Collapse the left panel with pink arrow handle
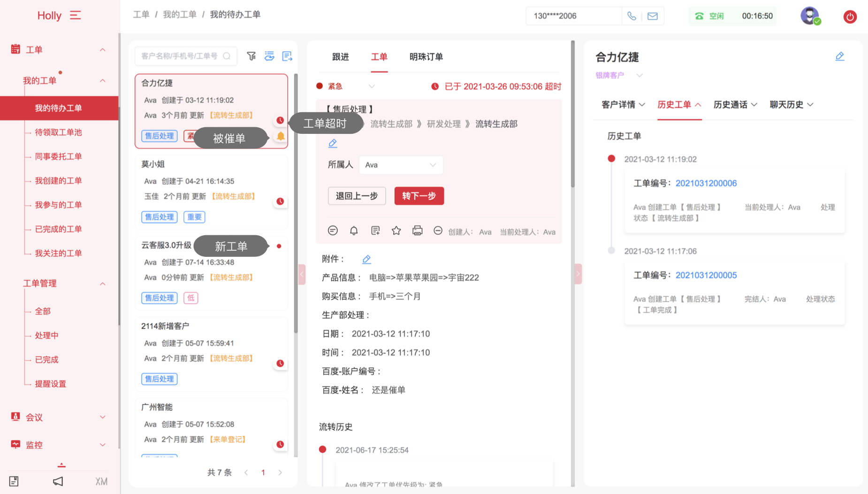The image size is (868, 494). click(x=302, y=274)
